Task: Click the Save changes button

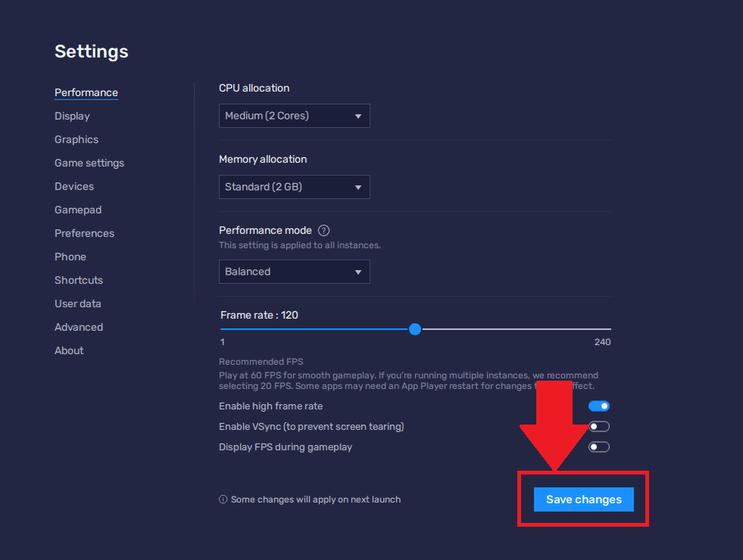Action: [583, 499]
